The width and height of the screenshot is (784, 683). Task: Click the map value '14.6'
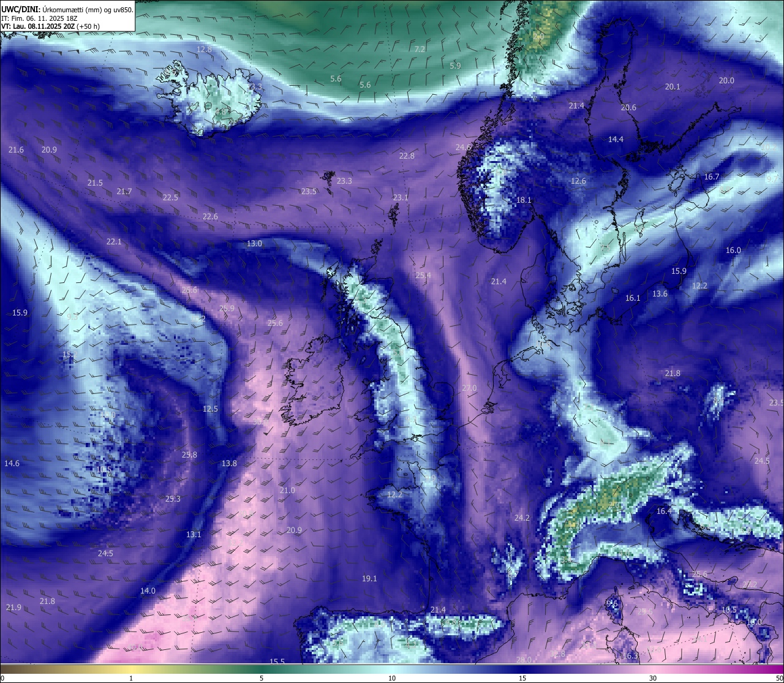(12, 464)
